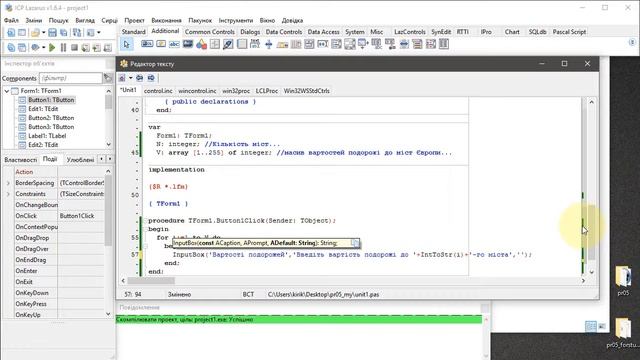Pick the TSpeedButton component icon
The height and width of the screenshot is (360, 640).
coord(161,44)
